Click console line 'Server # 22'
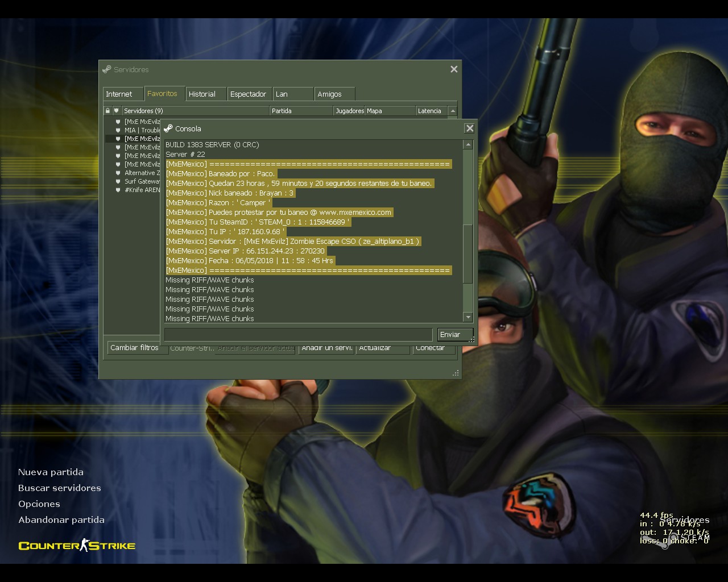 (185, 155)
